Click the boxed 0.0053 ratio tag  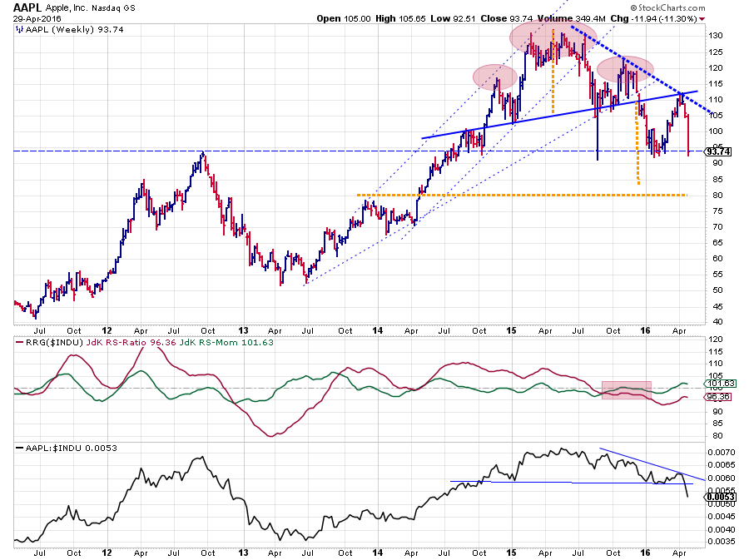pyautogui.click(x=721, y=497)
